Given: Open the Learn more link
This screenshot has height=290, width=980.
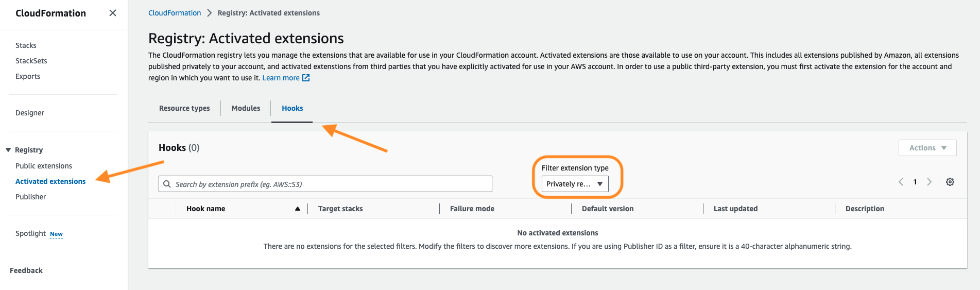Looking at the screenshot, I should (x=281, y=78).
